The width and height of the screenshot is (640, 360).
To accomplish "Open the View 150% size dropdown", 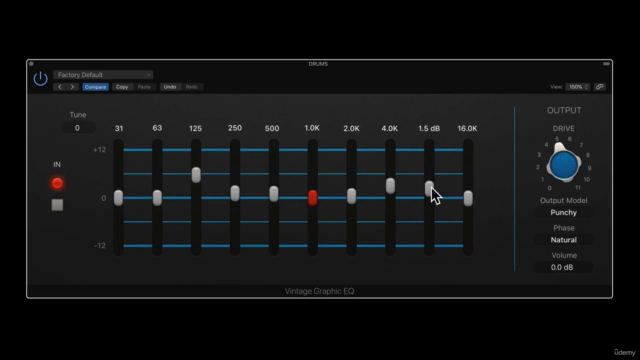I will [x=578, y=87].
